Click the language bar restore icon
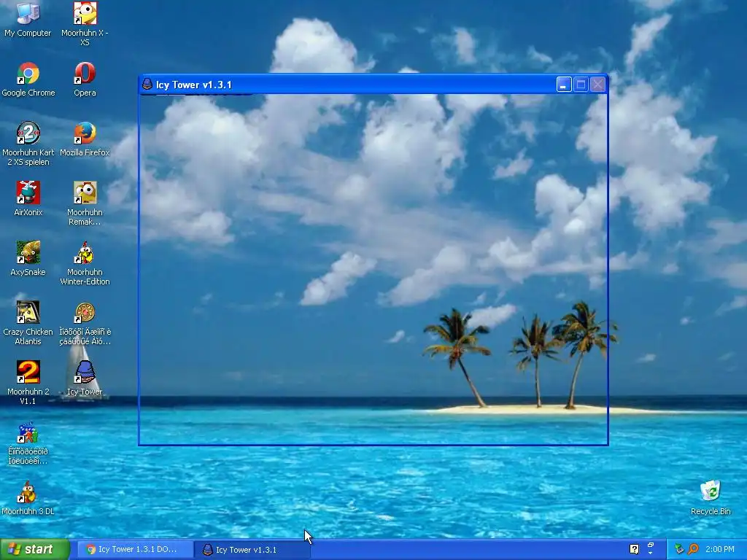Screen dimensions: 747x560 (650, 545)
